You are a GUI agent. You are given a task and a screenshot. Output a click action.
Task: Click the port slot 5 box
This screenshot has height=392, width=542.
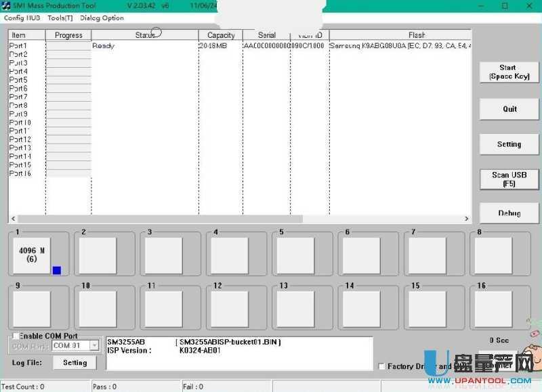(295, 255)
